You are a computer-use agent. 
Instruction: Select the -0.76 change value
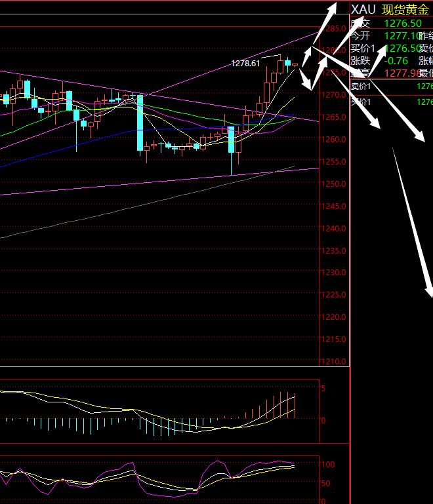click(396, 61)
